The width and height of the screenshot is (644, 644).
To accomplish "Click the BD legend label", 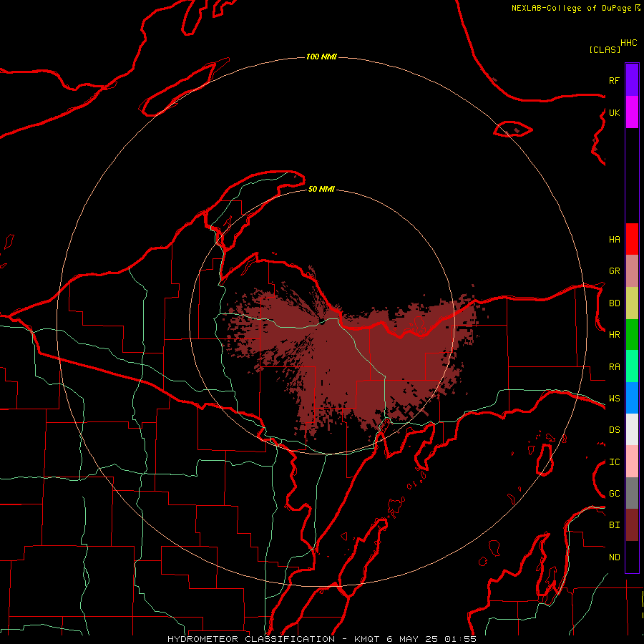I will [614, 303].
